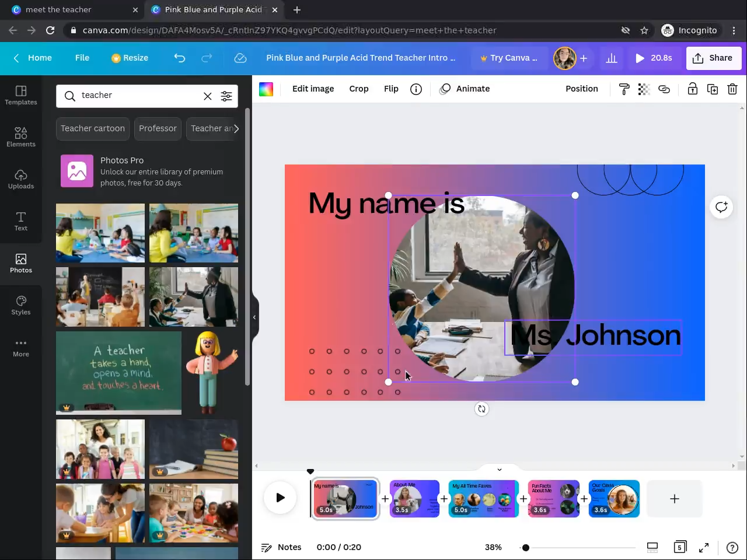Delete the selected element with trash icon
The image size is (747, 560).
coord(732,89)
